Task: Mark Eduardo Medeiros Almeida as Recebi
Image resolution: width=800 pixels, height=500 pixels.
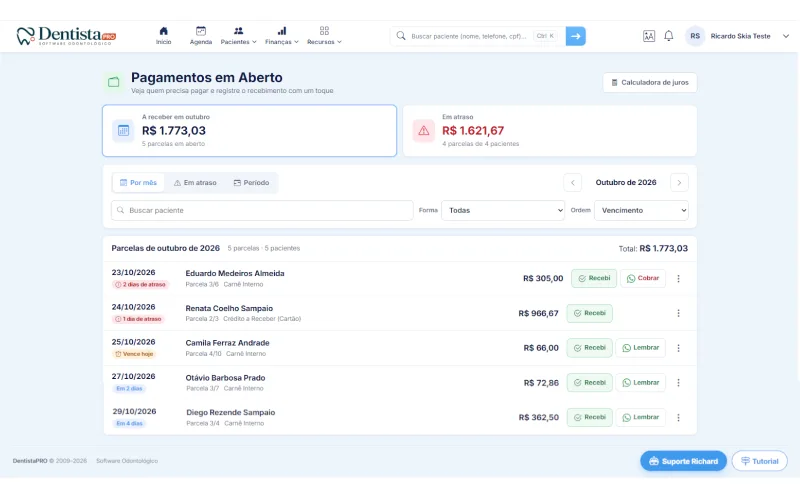Action: tap(594, 279)
